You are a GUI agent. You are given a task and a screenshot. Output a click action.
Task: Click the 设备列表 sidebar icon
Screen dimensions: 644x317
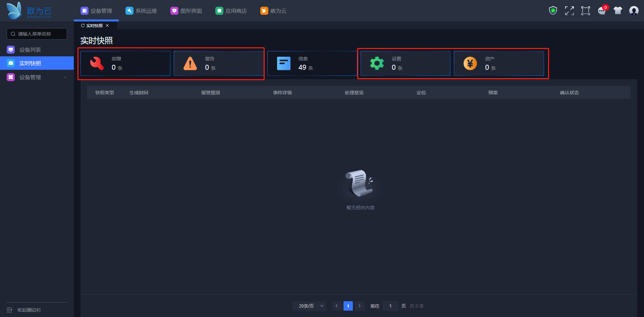coord(11,50)
